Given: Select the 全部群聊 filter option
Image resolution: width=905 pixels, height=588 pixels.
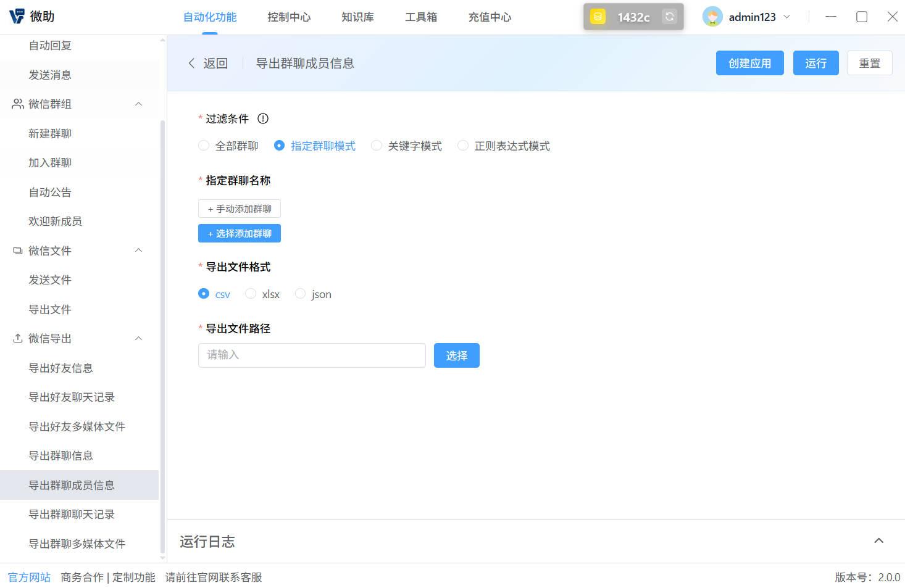Looking at the screenshot, I should click(204, 146).
